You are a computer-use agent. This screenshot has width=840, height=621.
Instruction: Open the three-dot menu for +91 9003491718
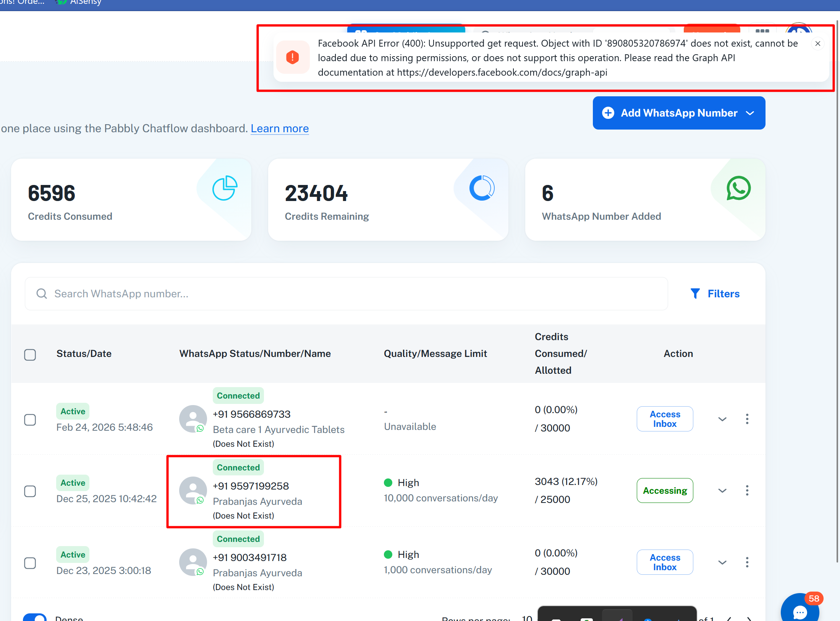point(747,562)
